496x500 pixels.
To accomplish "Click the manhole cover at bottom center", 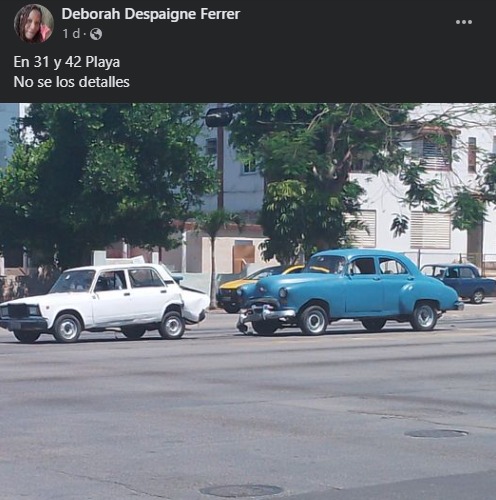I will (x=241, y=490).
